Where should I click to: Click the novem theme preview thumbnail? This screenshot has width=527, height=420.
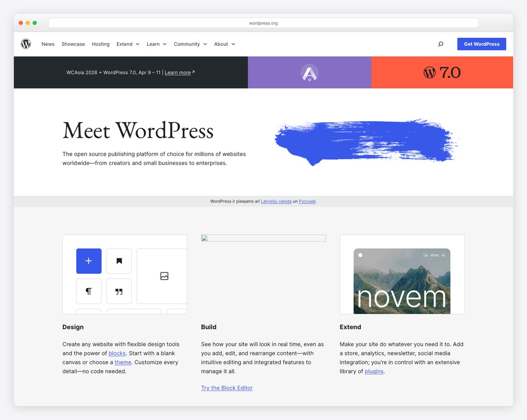[x=402, y=281]
